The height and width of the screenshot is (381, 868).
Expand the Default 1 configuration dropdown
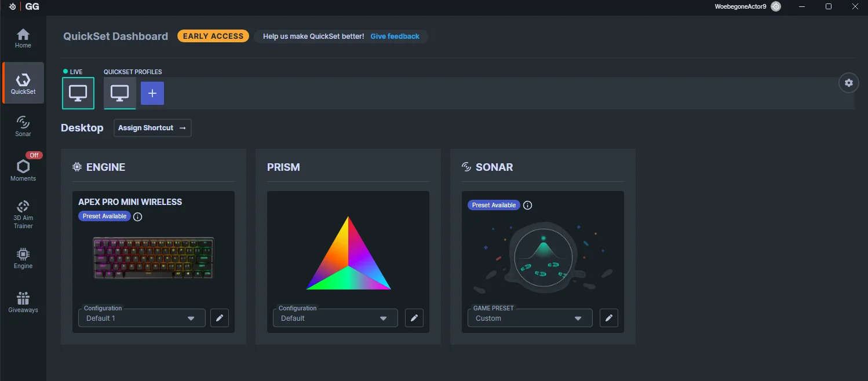pos(142,318)
